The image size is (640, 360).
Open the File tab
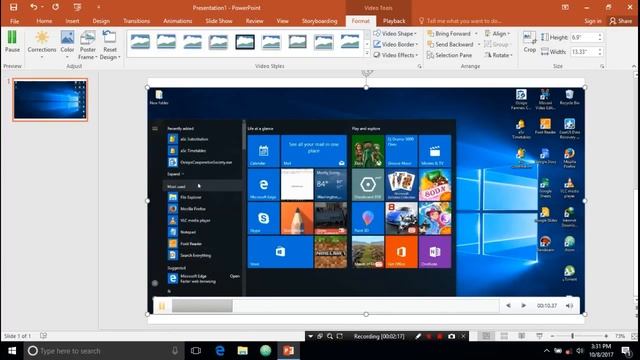14,21
